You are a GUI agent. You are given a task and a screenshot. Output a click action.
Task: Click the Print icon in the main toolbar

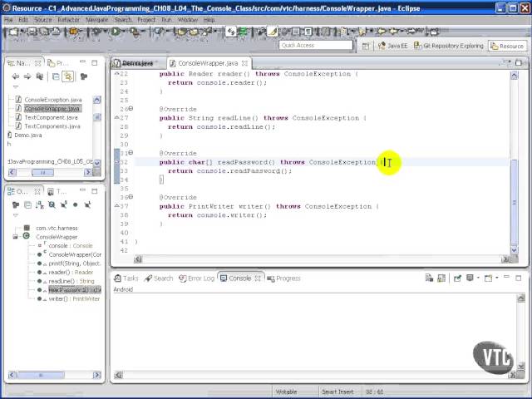[x=57, y=32]
